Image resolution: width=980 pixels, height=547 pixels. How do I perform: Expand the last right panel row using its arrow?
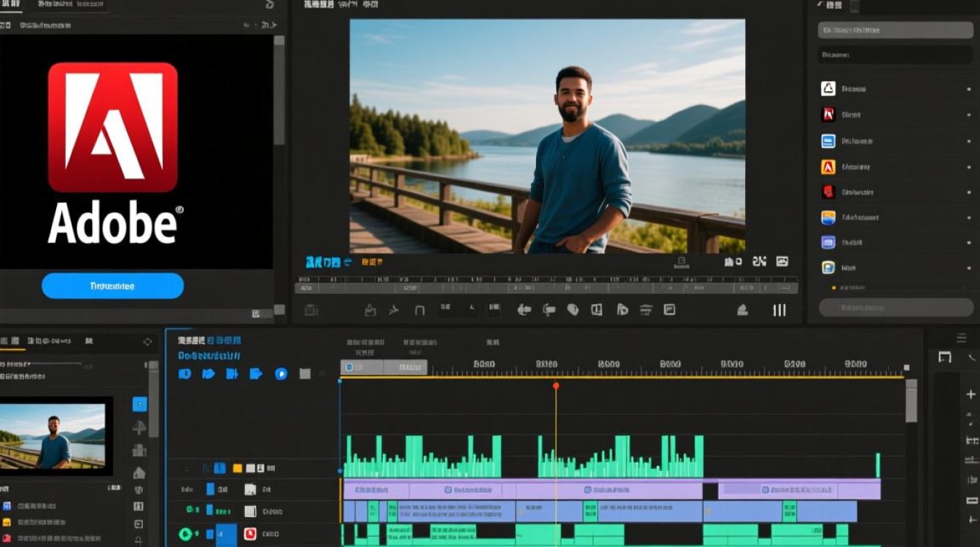point(968,268)
